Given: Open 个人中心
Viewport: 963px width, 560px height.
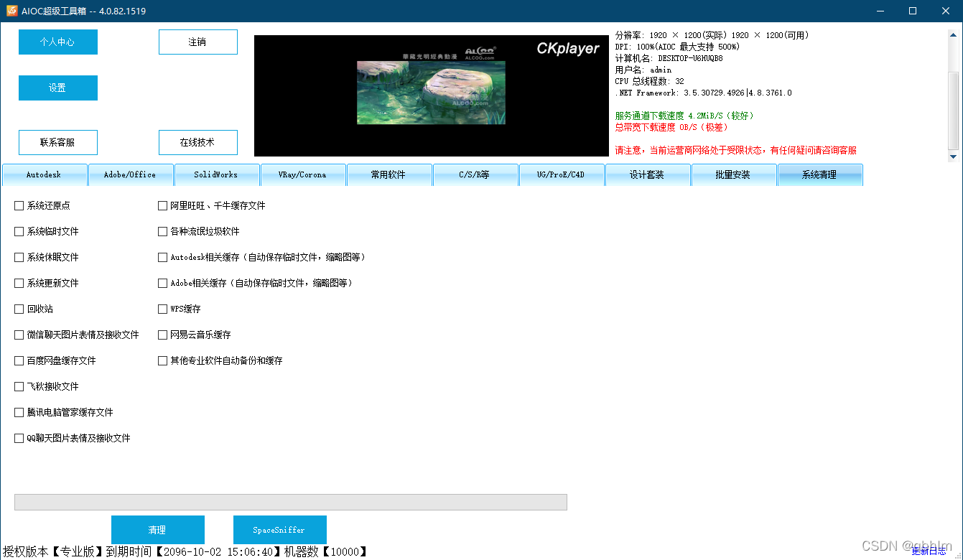Looking at the screenshot, I should point(57,42).
